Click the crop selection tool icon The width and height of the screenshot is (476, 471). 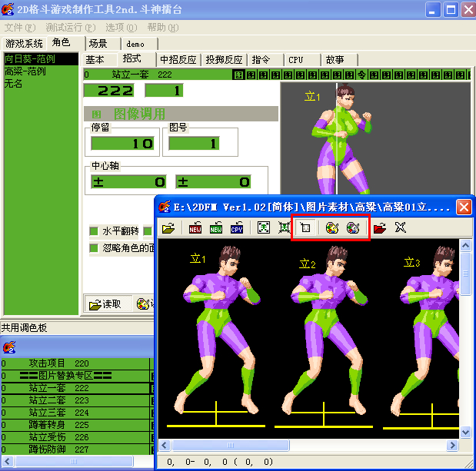305,227
